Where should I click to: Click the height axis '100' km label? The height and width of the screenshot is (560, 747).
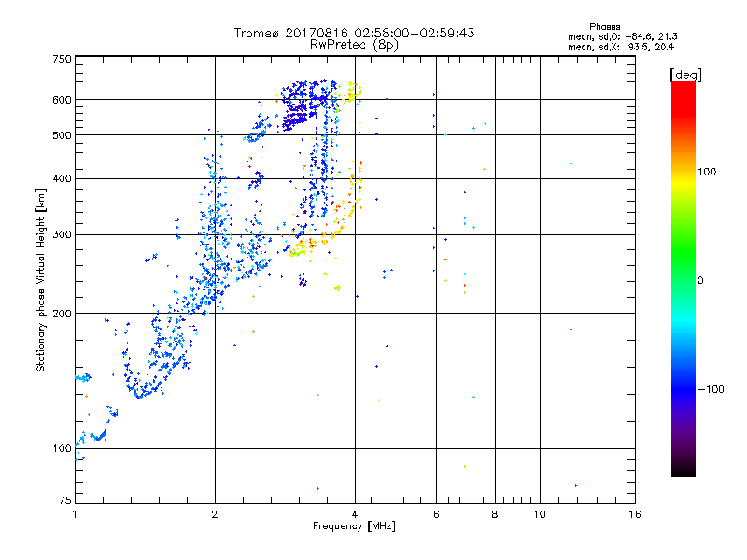[x=62, y=448]
